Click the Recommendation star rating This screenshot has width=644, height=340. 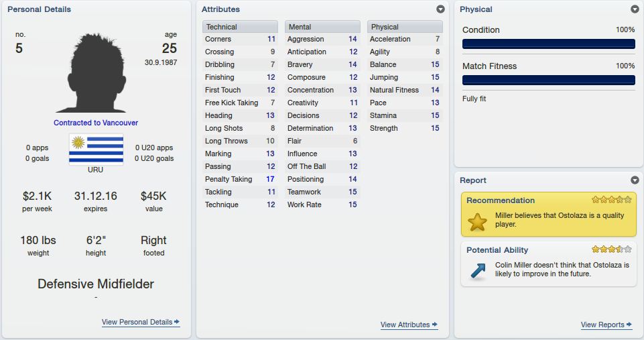coord(612,200)
